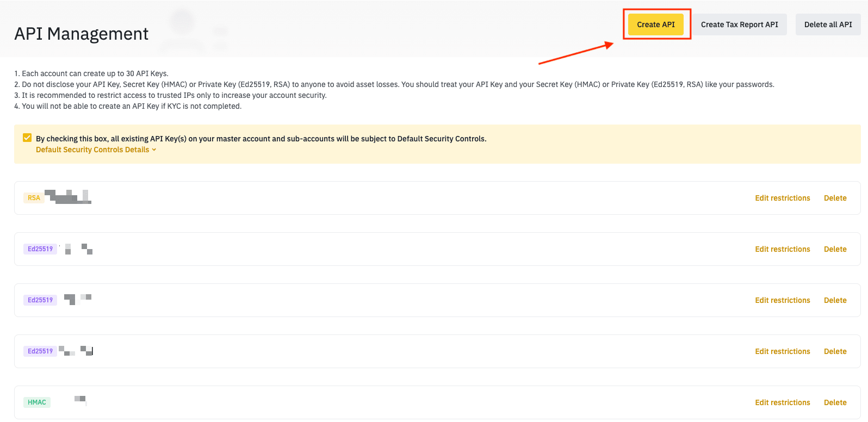Edit restrictions for the third Ed25519 key
Screen dimensions: 868x422
[782, 351]
